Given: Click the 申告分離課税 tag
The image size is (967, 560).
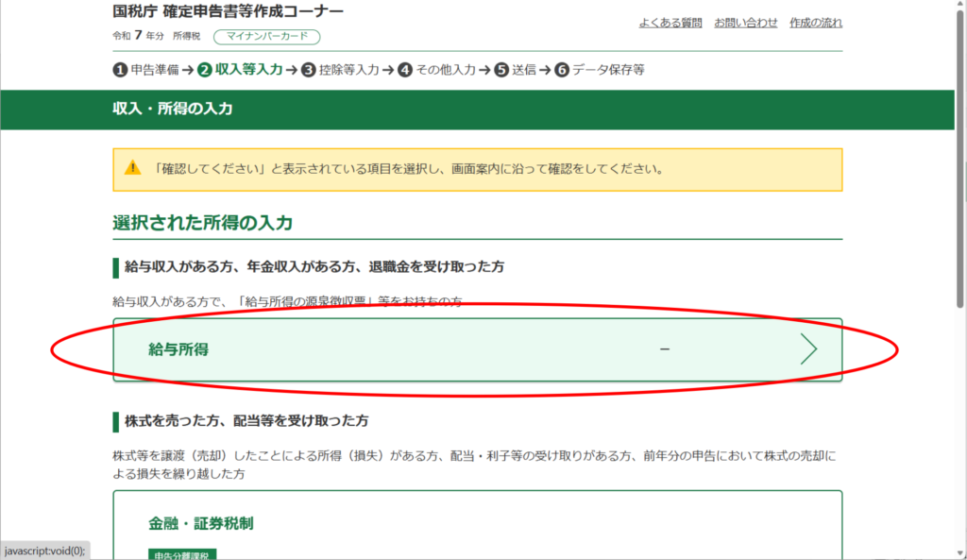Looking at the screenshot, I should [182, 555].
